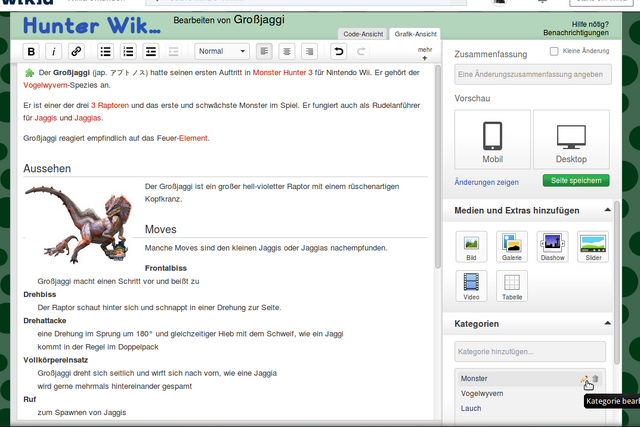Show more toolbar options via mehr
640x427 pixels.
[x=424, y=53]
